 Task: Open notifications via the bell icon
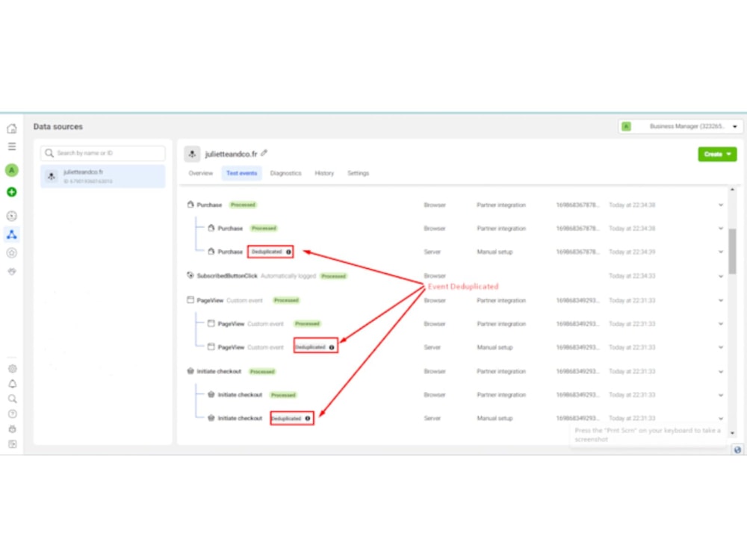(11, 383)
